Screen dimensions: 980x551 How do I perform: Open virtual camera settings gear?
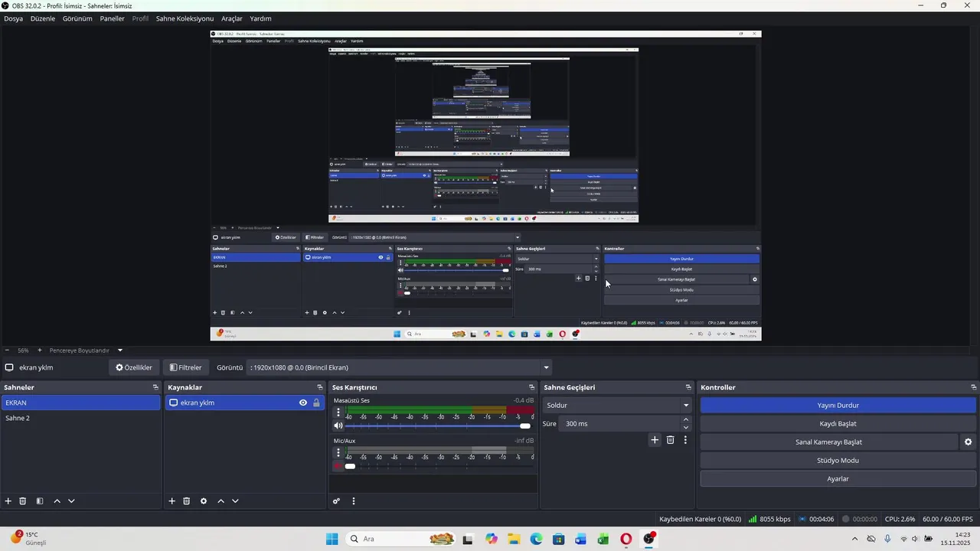coord(969,442)
